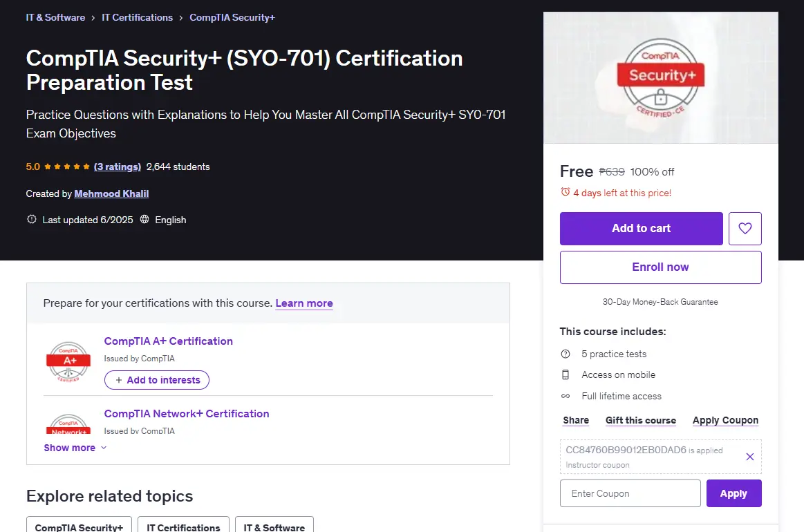Viewport: 804px width, 532px height.
Task: Click the Security+ course preview image
Action: (x=660, y=78)
